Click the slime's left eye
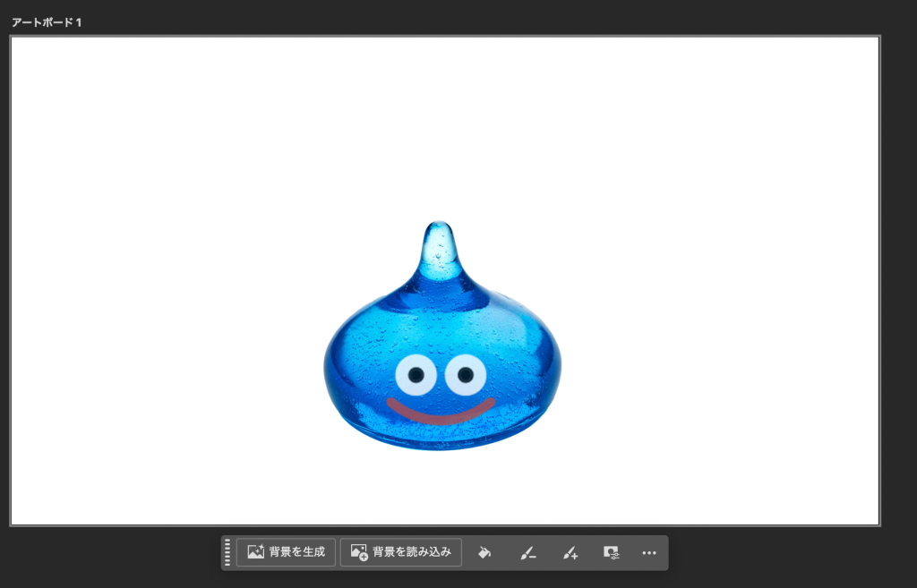917x588 pixels. (x=413, y=375)
